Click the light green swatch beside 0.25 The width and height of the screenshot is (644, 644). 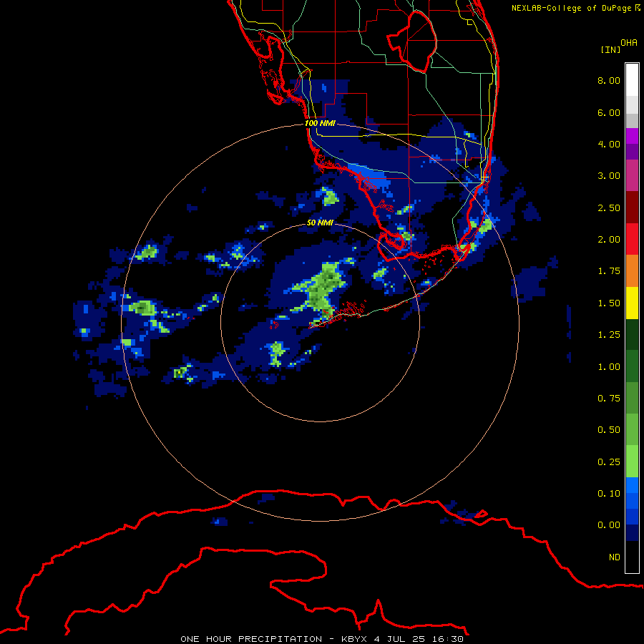click(632, 462)
